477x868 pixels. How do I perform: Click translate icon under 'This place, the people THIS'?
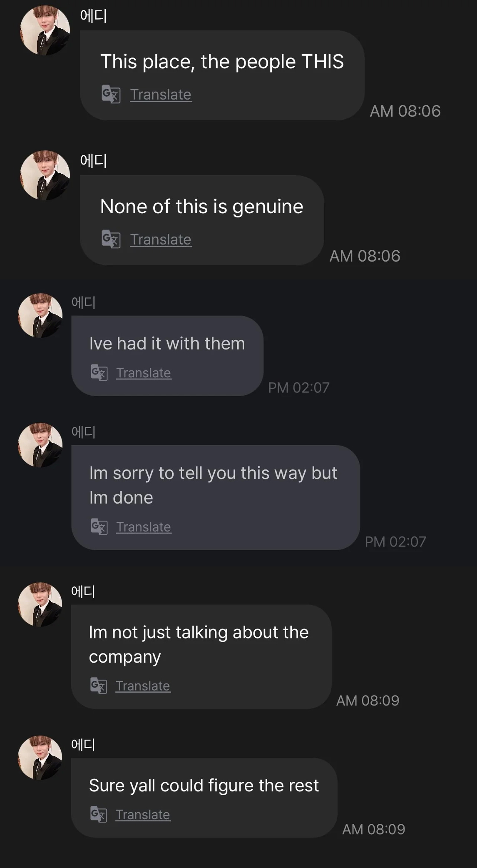[x=111, y=94]
